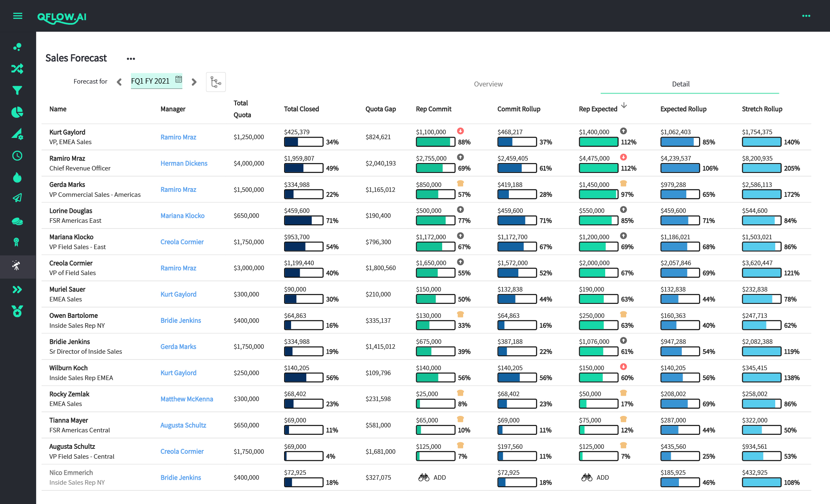Open Sales Forecast more options dots

tap(131, 59)
